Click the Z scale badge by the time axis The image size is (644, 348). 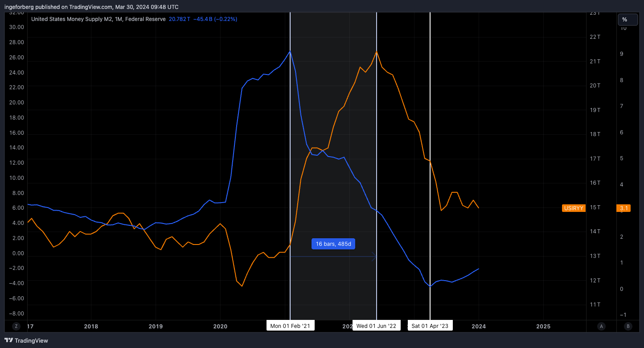(x=16, y=326)
